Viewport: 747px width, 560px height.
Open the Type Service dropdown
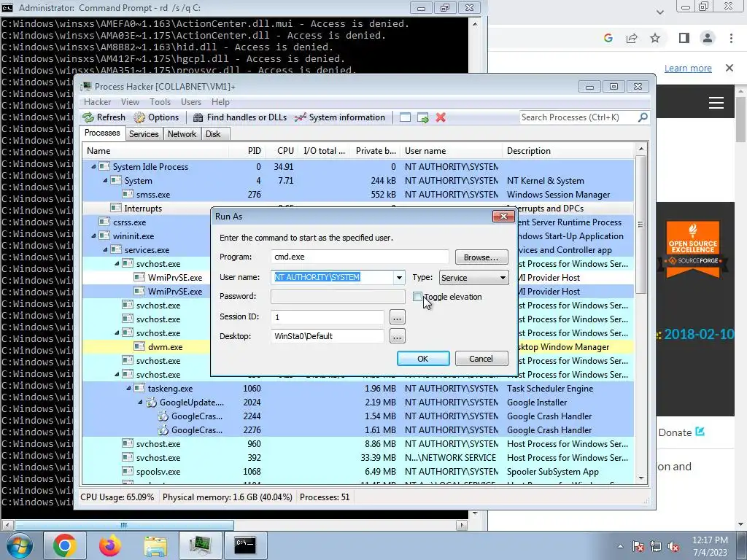[473, 278]
